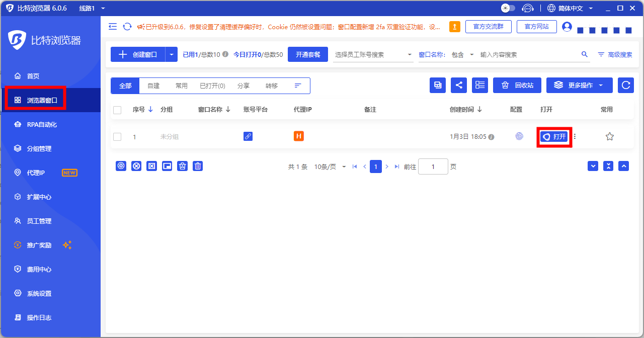
Task: Click page number 1 button
Action: click(376, 166)
